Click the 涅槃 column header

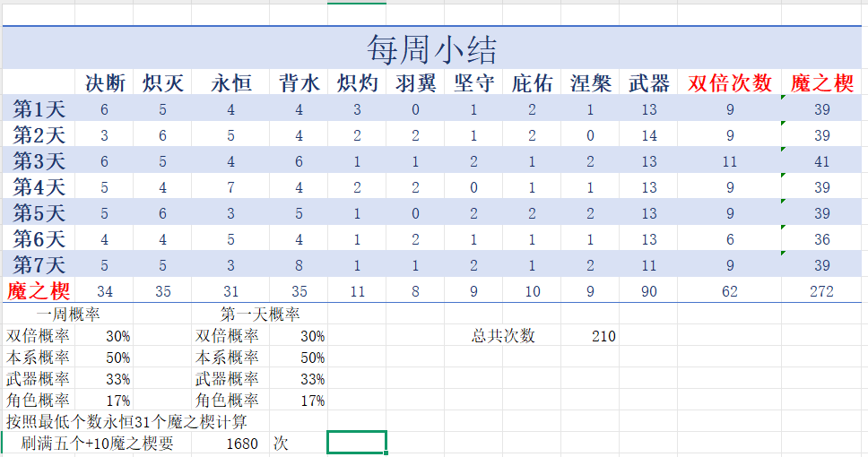pyautogui.click(x=590, y=83)
